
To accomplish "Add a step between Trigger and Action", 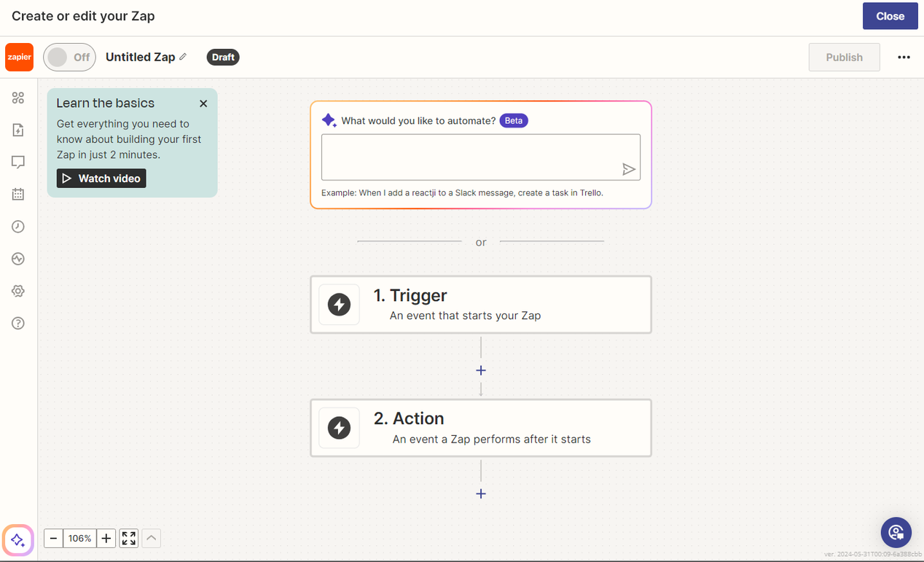I will 481,370.
